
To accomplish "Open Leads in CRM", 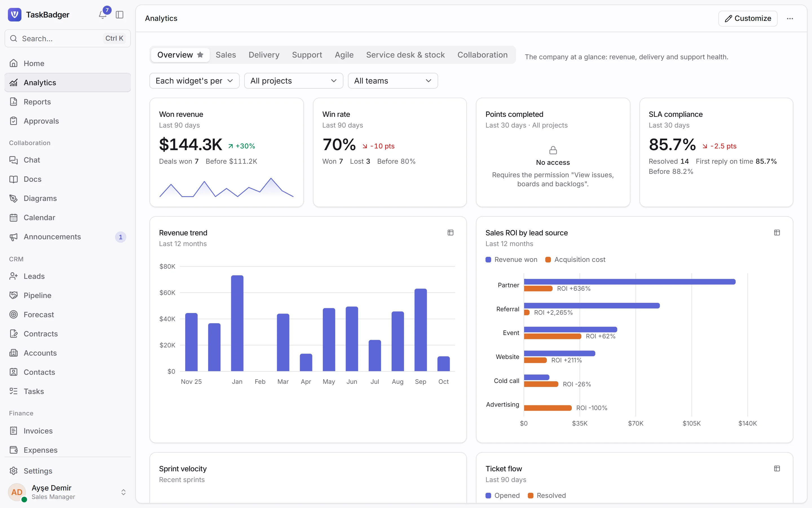I will 67,276.
